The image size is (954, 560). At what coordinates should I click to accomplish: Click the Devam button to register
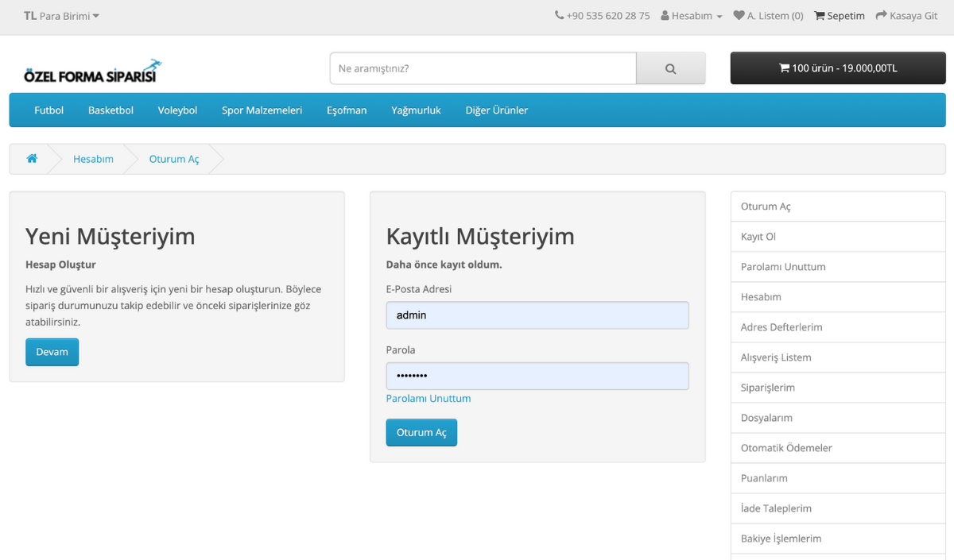pyautogui.click(x=52, y=352)
